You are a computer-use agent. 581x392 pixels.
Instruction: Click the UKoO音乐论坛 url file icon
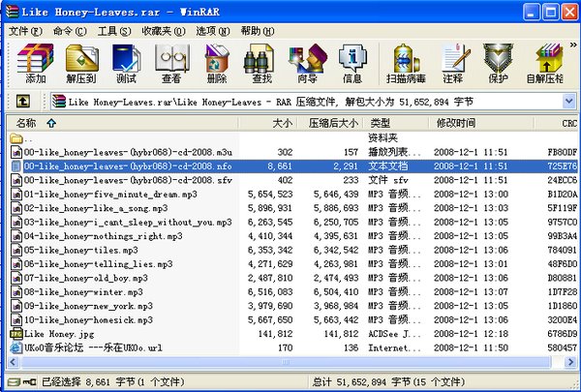tap(16, 347)
